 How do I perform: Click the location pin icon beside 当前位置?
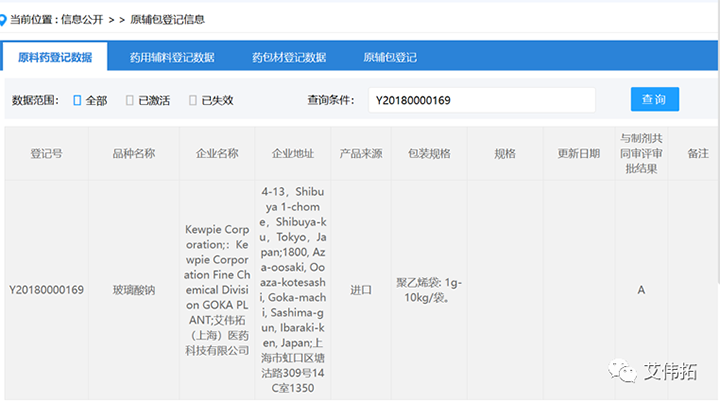pos(4,17)
